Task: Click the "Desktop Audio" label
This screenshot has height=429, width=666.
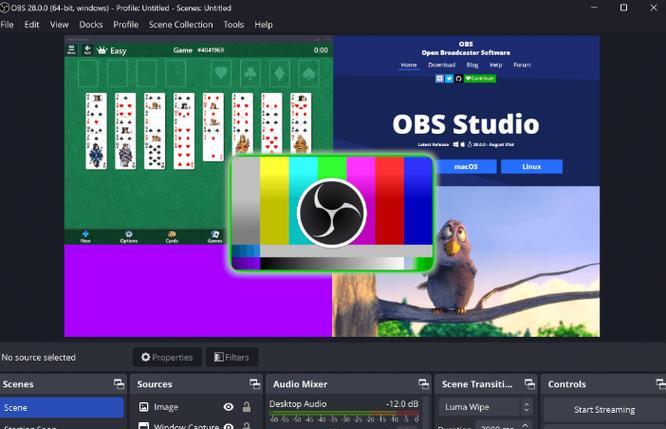Action: point(298,404)
